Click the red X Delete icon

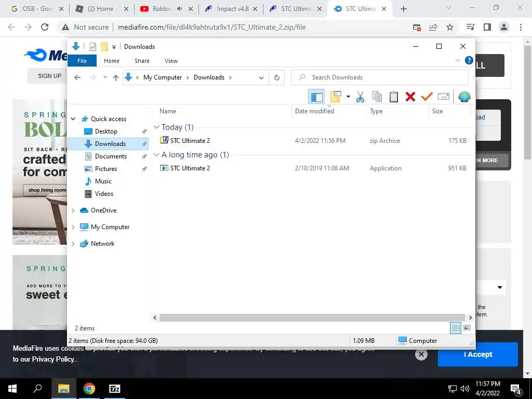tap(410, 97)
